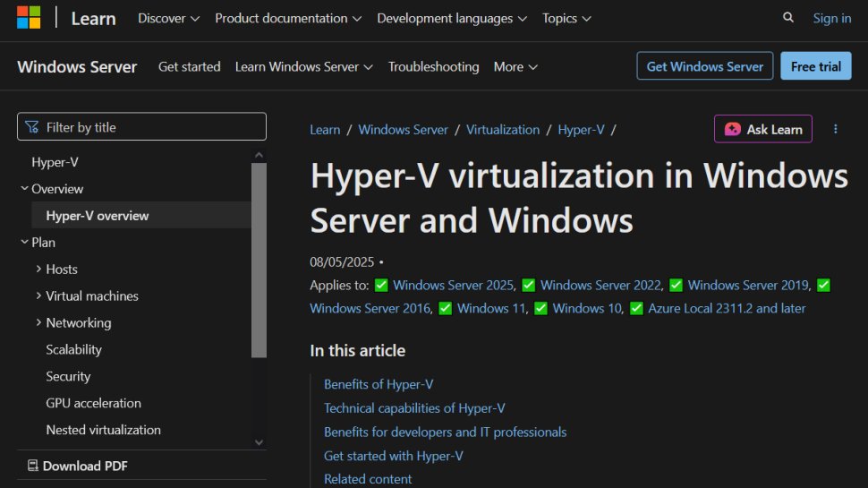Screen dimensions: 868x488
Task: Open the More menu dropdown
Action: tap(515, 67)
